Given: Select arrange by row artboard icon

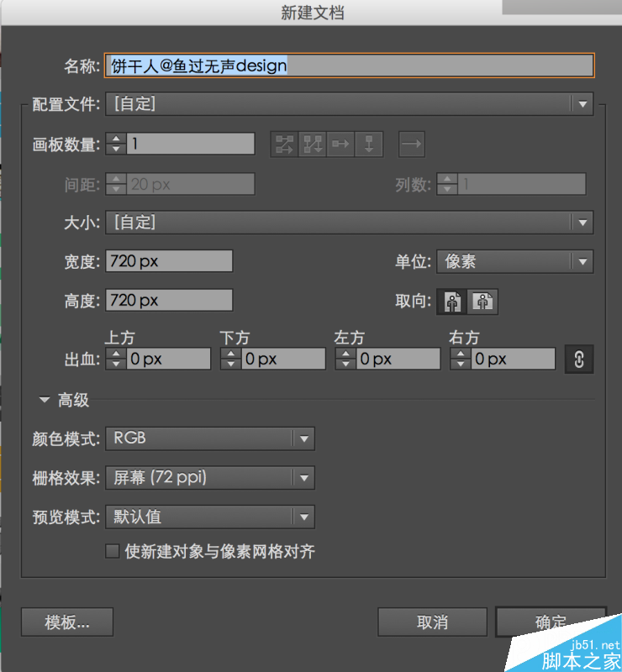Looking at the screenshot, I should tap(340, 144).
